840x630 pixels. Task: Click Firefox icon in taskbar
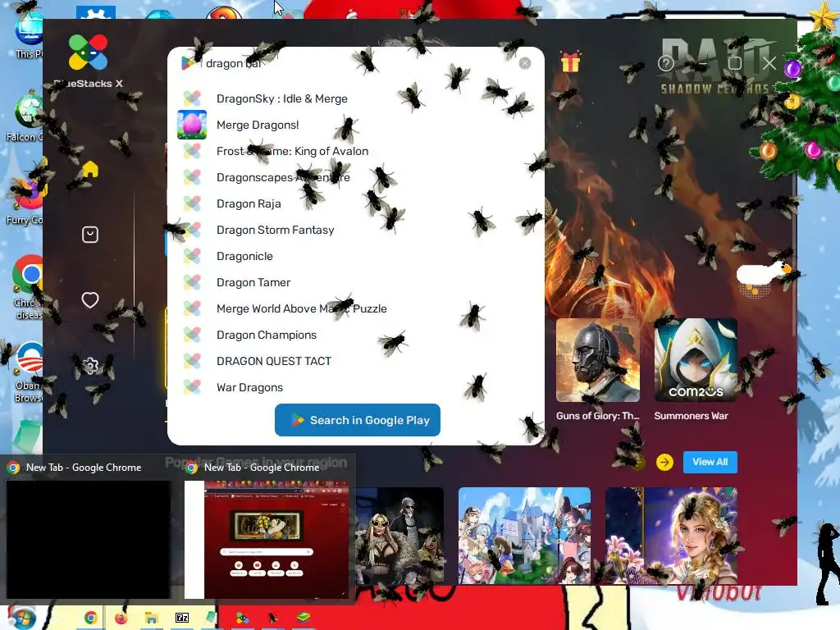[121, 618]
